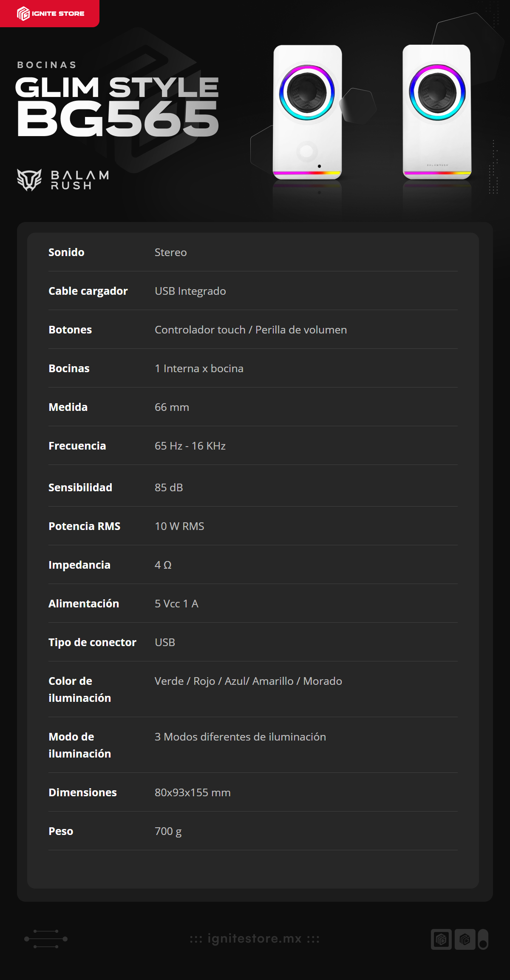Click the GLIM STYLE BG565 title
This screenshot has height=980, width=510.
[x=117, y=106]
